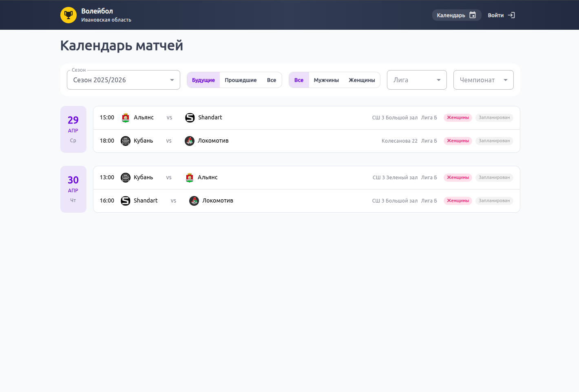
Task: Open the Лига dropdown
Action: 416,80
